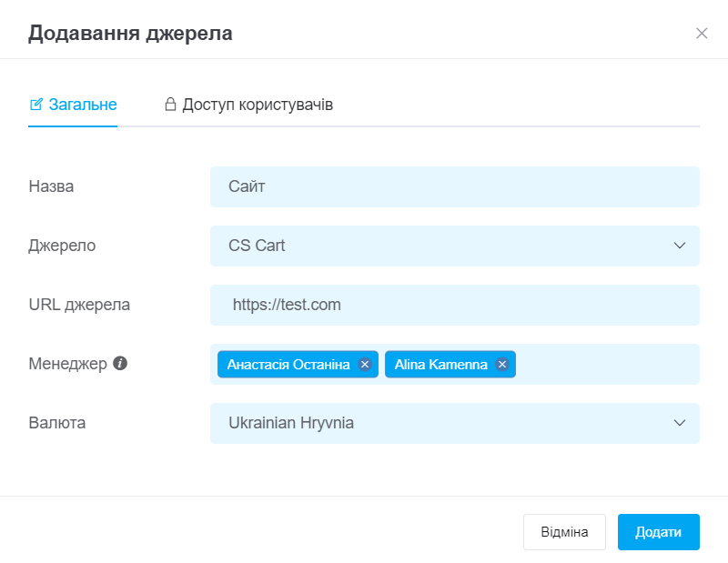Expand the Валюта dropdown arrow
Image resolution: width=728 pixels, height=563 pixels.
679,423
